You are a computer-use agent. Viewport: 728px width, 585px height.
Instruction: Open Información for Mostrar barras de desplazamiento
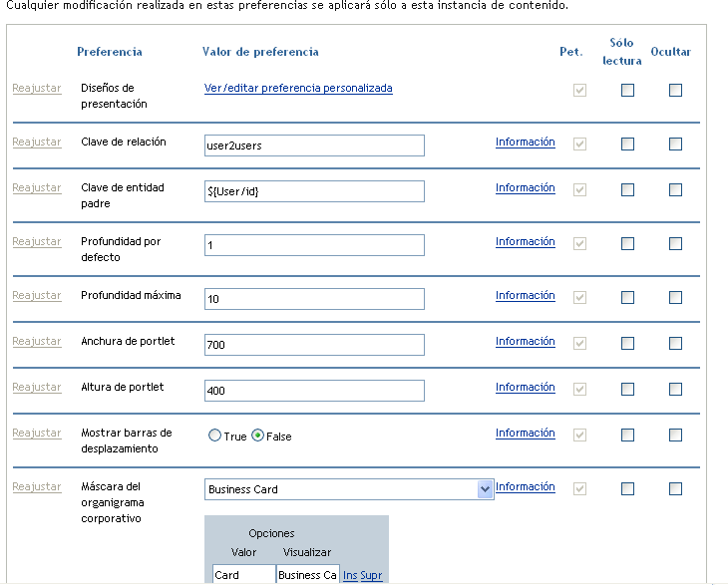pos(525,433)
